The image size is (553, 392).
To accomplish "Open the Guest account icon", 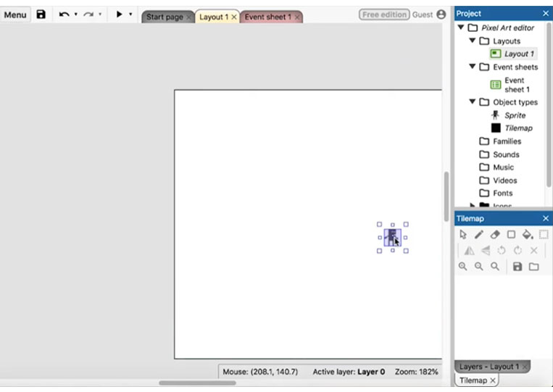I will pyautogui.click(x=441, y=14).
